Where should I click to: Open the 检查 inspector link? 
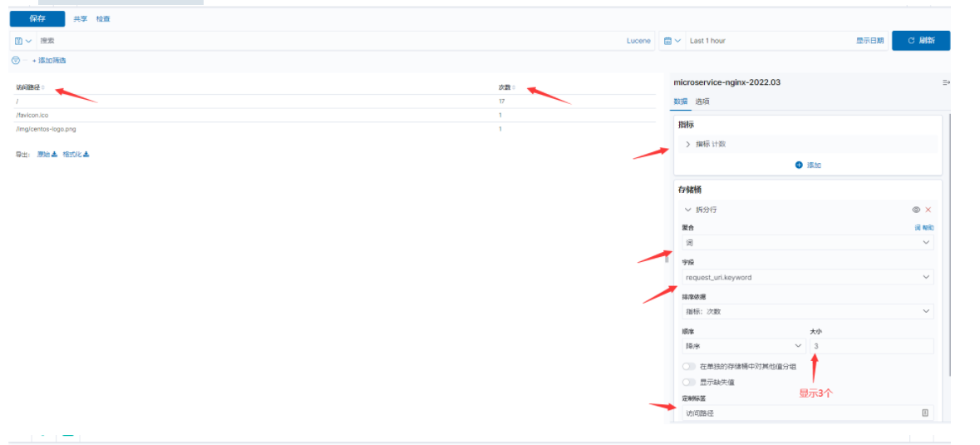[103, 19]
